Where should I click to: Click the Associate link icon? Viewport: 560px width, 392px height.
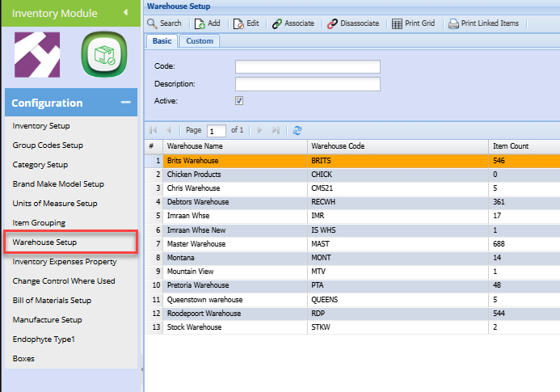(277, 23)
